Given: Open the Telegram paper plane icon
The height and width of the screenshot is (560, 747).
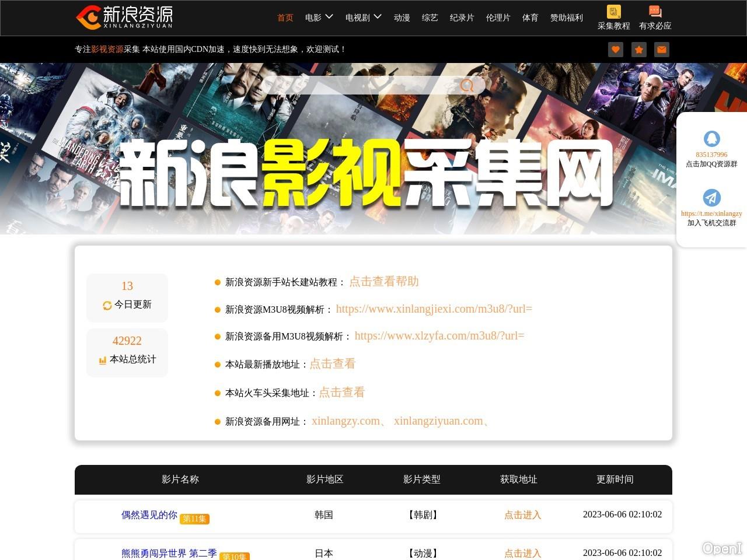Looking at the screenshot, I should pos(711,198).
